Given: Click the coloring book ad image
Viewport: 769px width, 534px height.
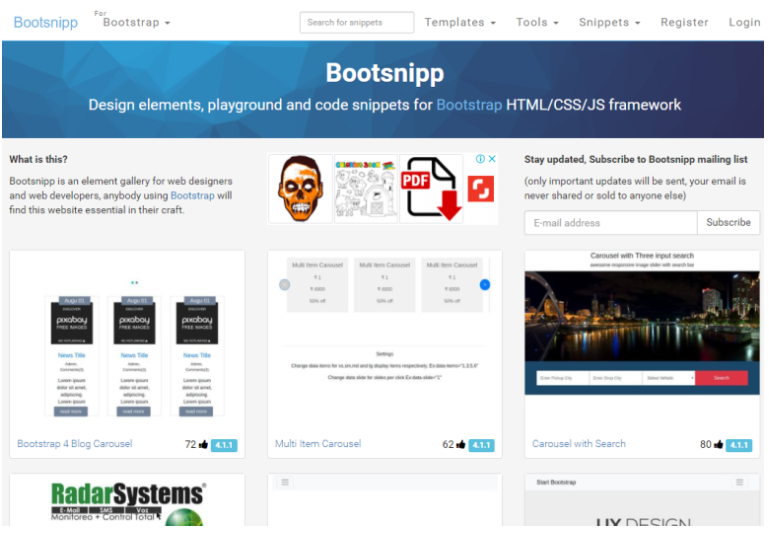Looking at the screenshot, I should tap(366, 189).
